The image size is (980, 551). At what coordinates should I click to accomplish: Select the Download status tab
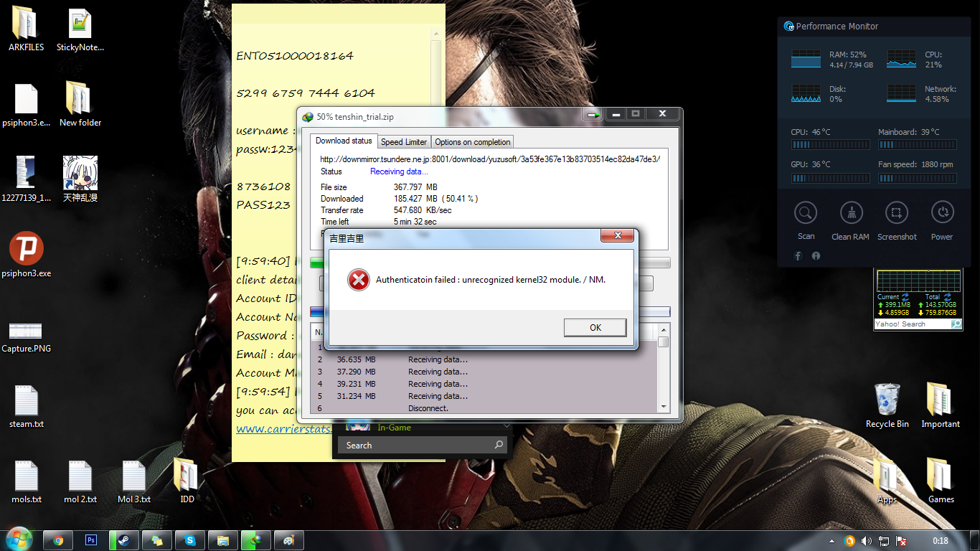(344, 141)
